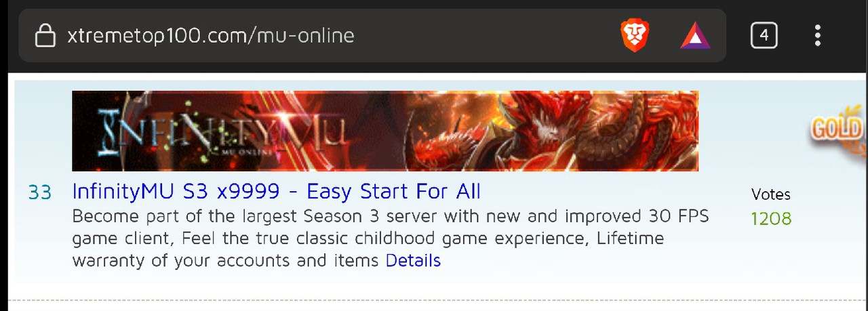868x311 pixels.
Task: Open InfinityMU S3 x9999 title link
Action: [276, 192]
